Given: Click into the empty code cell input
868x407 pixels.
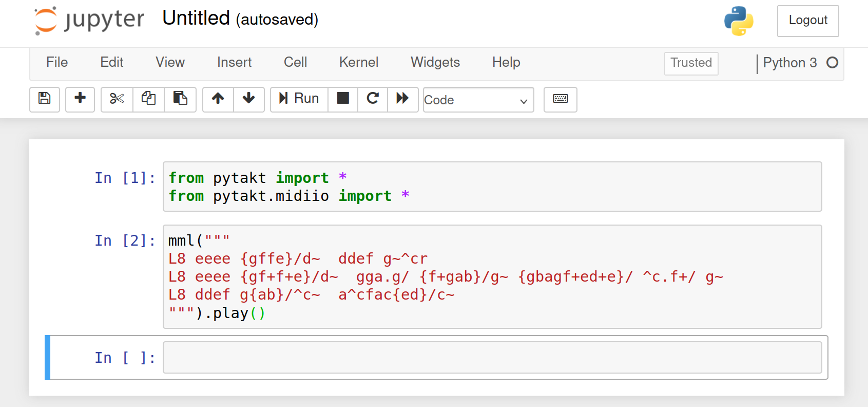Looking at the screenshot, I should point(492,357).
